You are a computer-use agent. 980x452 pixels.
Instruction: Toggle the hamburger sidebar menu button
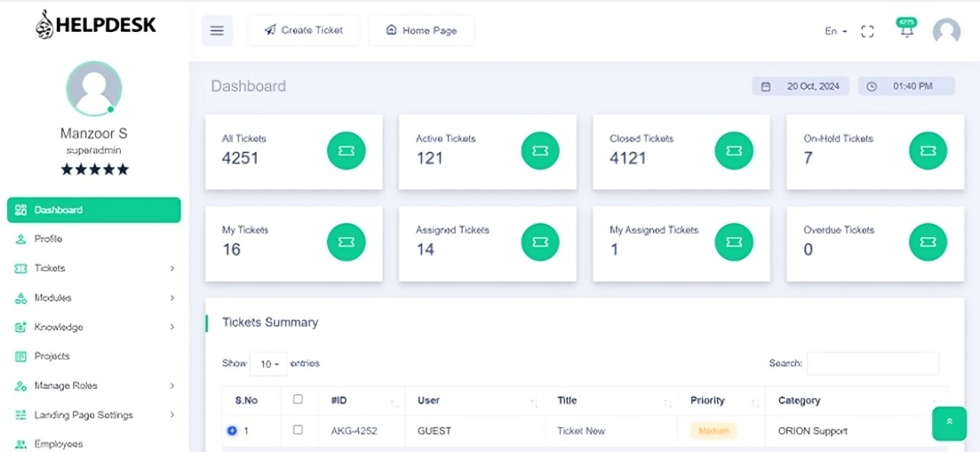click(x=217, y=30)
